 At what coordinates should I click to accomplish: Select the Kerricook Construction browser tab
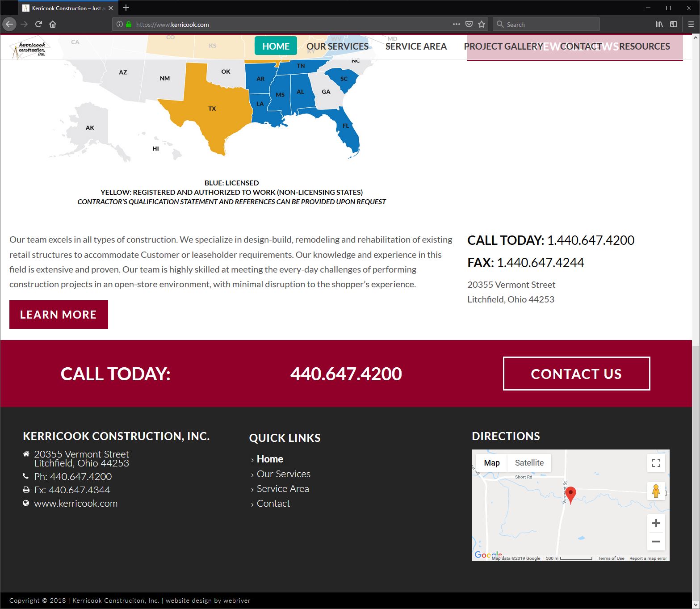68,8
